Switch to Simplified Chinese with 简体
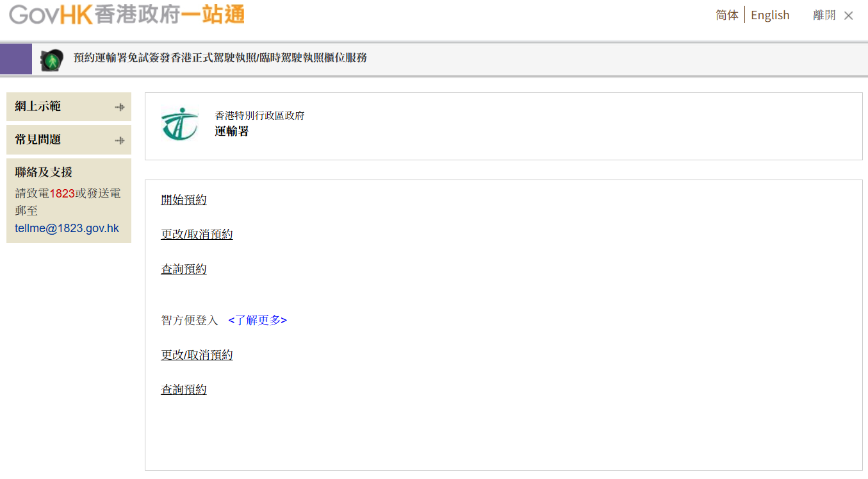This screenshot has height=479, width=868. tap(727, 15)
